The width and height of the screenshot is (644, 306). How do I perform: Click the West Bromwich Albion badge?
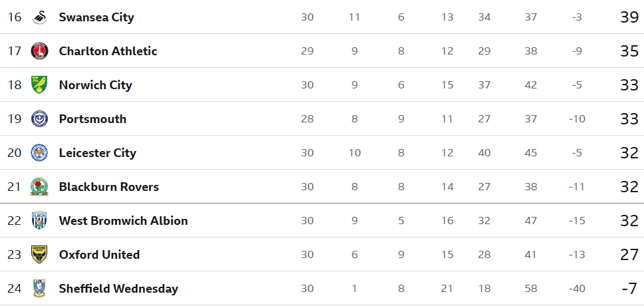39,221
